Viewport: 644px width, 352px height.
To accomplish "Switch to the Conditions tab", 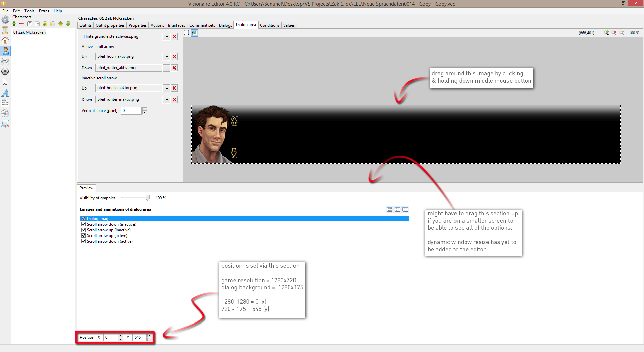I will coord(270,25).
